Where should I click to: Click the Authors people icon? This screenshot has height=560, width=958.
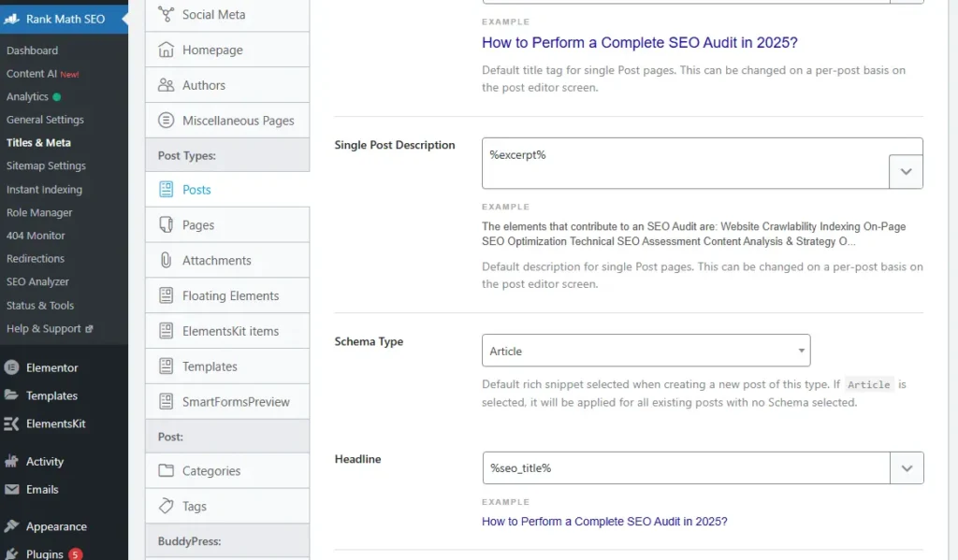pyautogui.click(x=167, y=85)
